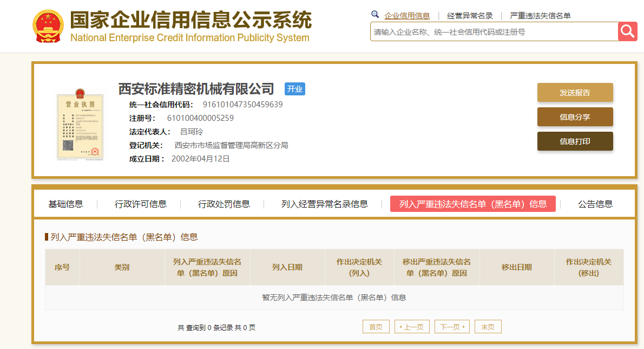Go to 末页 in pagination

[488, 327]
